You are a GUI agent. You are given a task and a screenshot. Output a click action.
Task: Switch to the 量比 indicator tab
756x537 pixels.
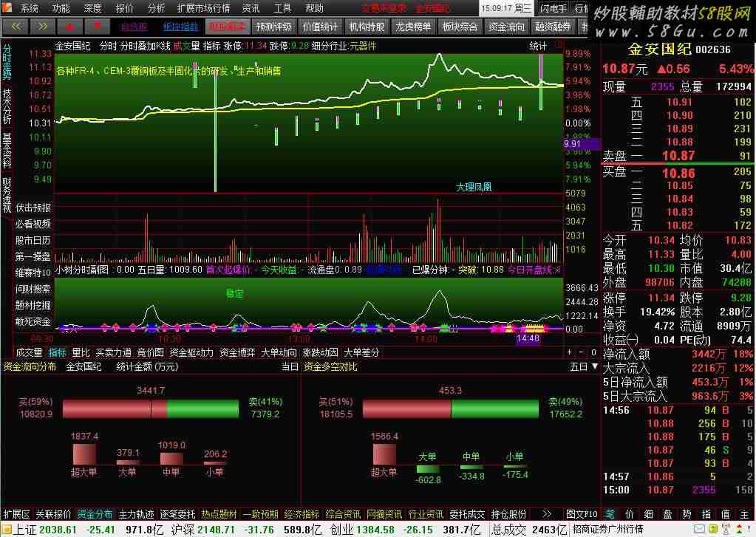(81, 353)
